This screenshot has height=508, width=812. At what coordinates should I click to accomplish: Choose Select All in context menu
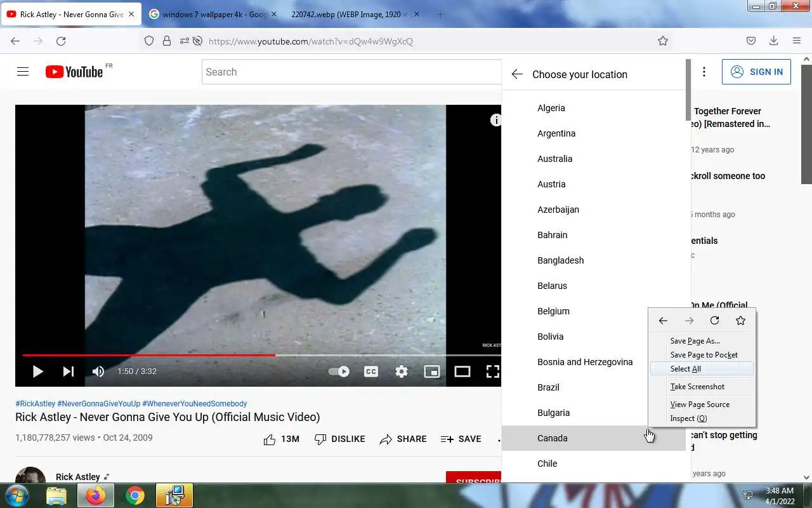point(702,369)
